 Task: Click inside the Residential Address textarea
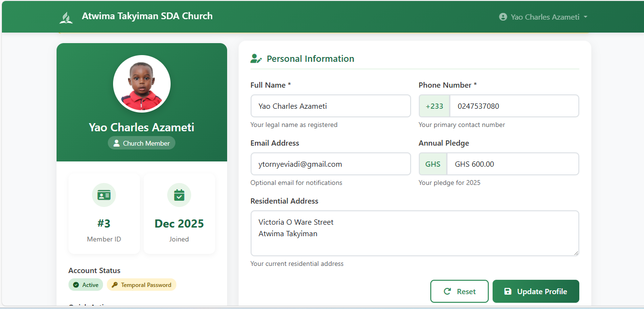[414, 232]
